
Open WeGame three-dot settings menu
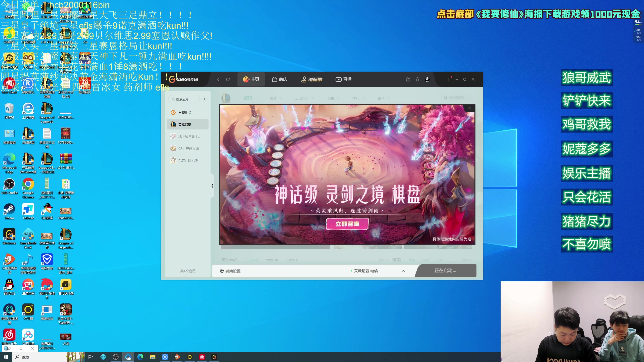tap(449, 79)
